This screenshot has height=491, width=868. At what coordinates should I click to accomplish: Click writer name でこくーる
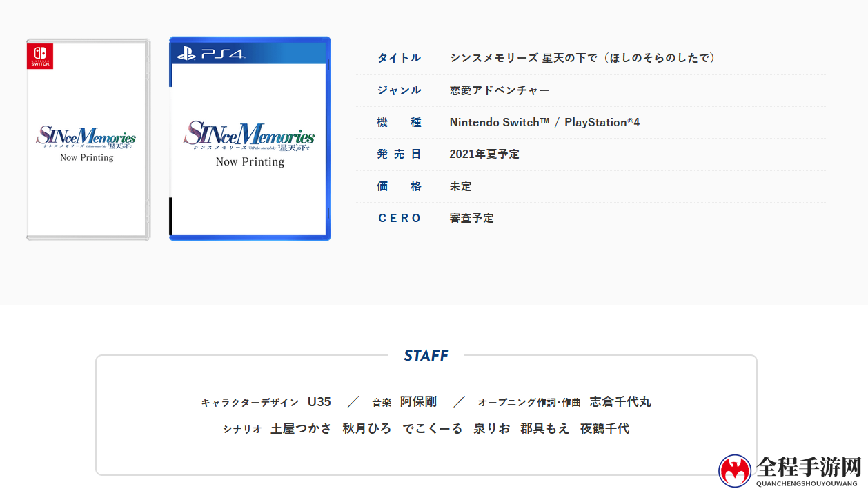[x=433, y=428]
